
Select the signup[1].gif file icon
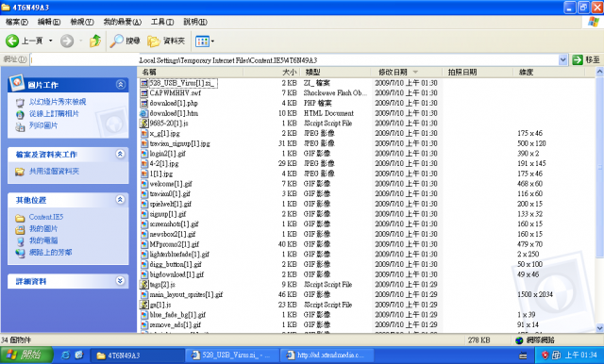click(x=144, y=214)
